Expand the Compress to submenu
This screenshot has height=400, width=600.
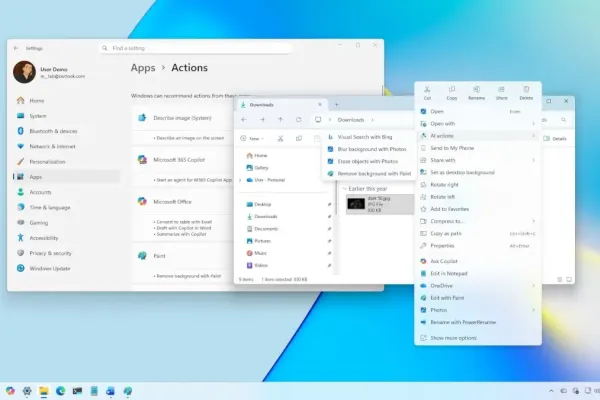(478, 221)
